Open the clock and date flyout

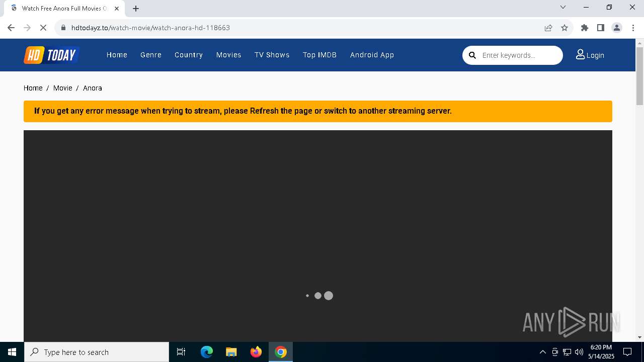601,352
